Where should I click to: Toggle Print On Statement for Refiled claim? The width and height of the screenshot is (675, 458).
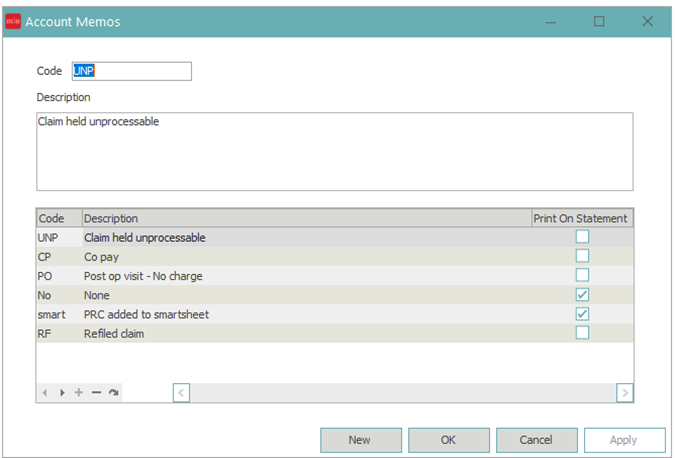point(582,333)
